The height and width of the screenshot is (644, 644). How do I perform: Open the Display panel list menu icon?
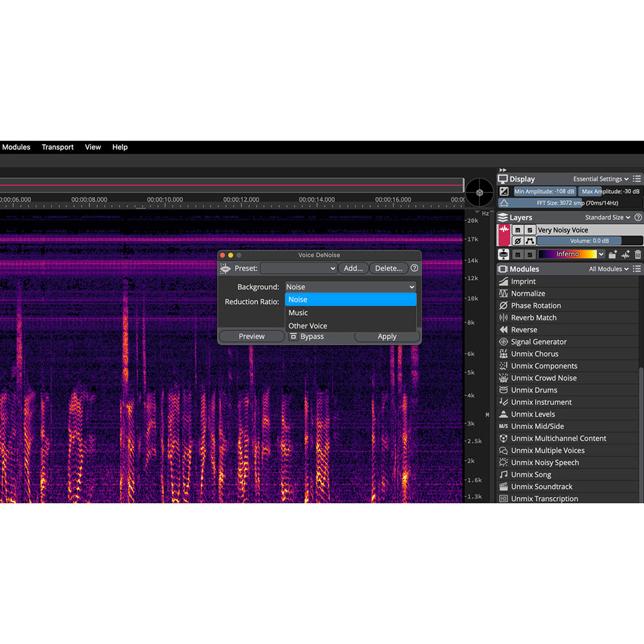point(637,179)
